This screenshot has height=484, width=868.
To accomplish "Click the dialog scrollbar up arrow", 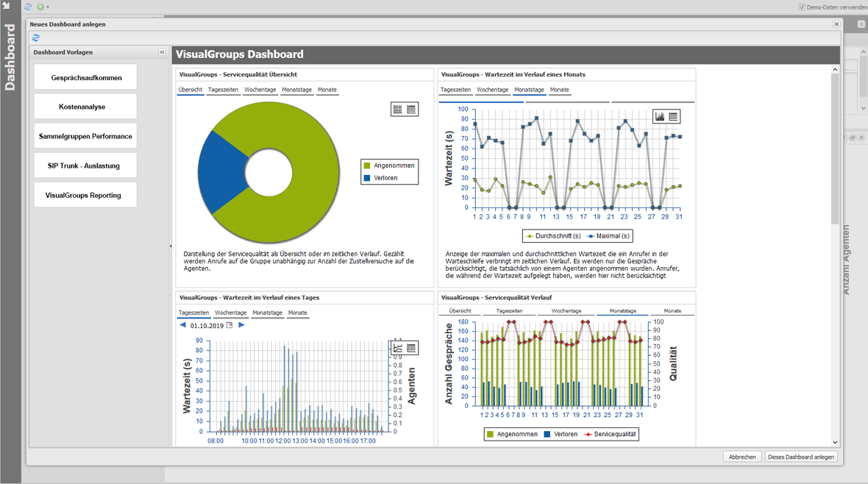I will point(835,70).
